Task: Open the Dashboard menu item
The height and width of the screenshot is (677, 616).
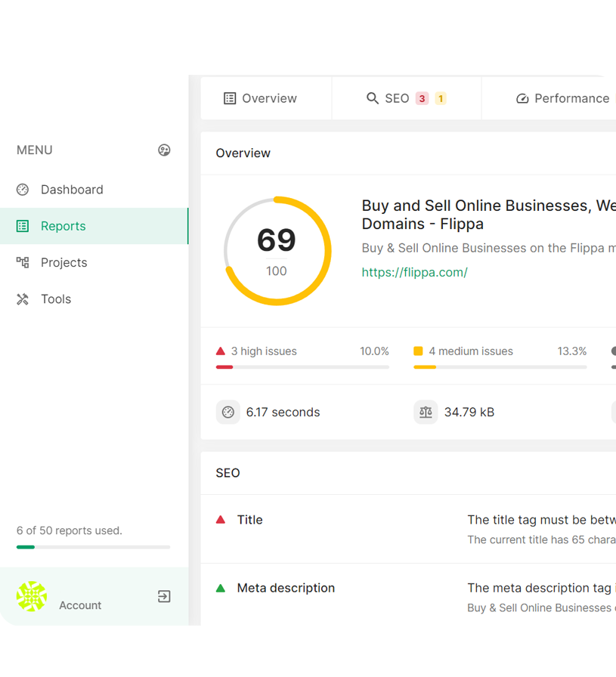Action: point(94,190)
